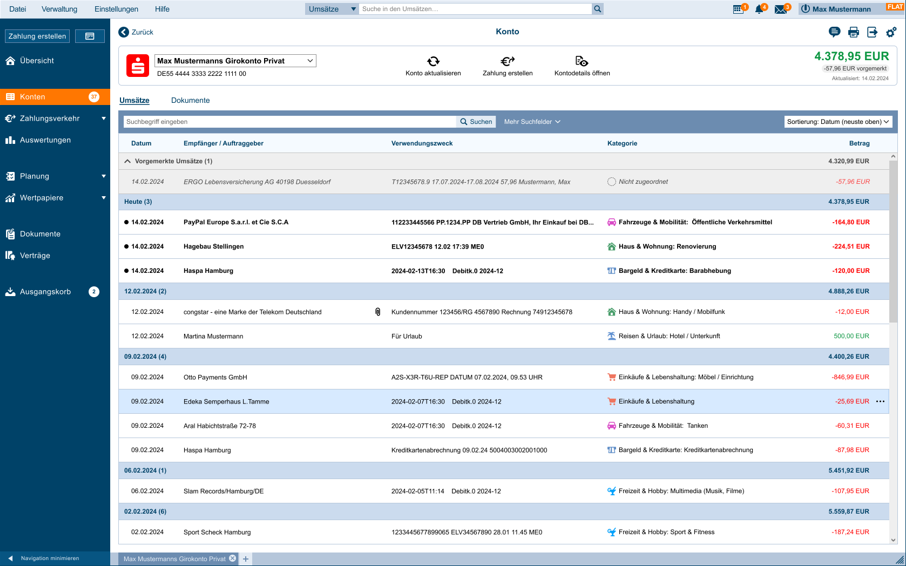Open the notifications bell icon
The height and width of the screenshot is (567, 906).
[760, 9]
